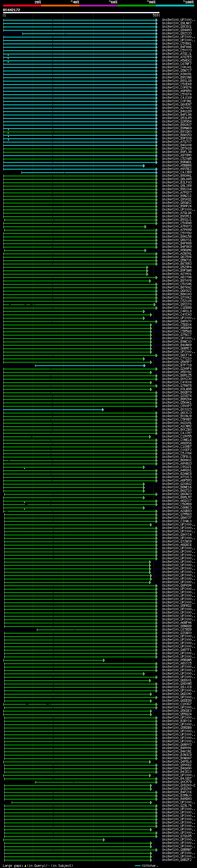Click the alignment arrowhead of the UniRef100_Q9SST0 row
Image resolution: width=197 pixels, height=868 pixels.
click(155, 305)
